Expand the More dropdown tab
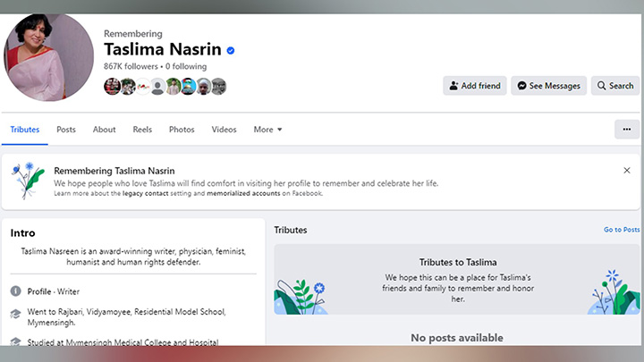 [267, 130]
